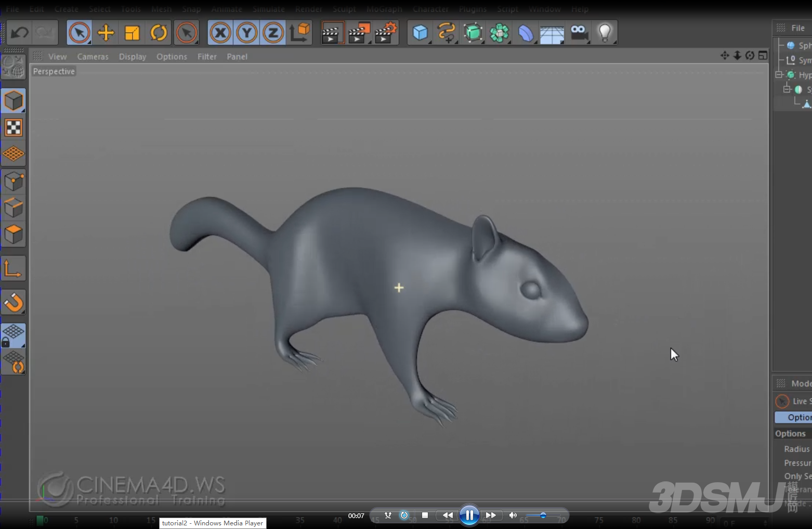Mute the media player volume
Screen dimensions: 812x529
click(x=513, y=515)
